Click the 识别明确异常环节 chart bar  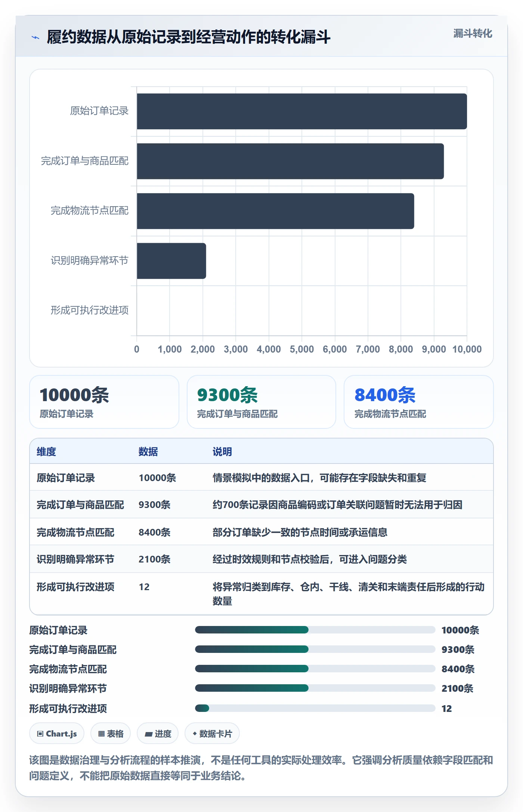pyautogui.click(x=171, y=261)
